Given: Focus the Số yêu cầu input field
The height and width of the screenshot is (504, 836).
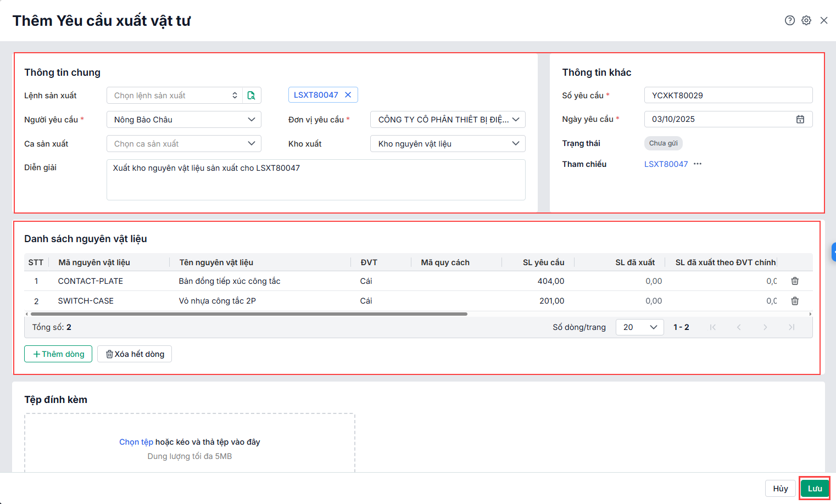Looking at the screenshot, I should [x=728, y=96].
